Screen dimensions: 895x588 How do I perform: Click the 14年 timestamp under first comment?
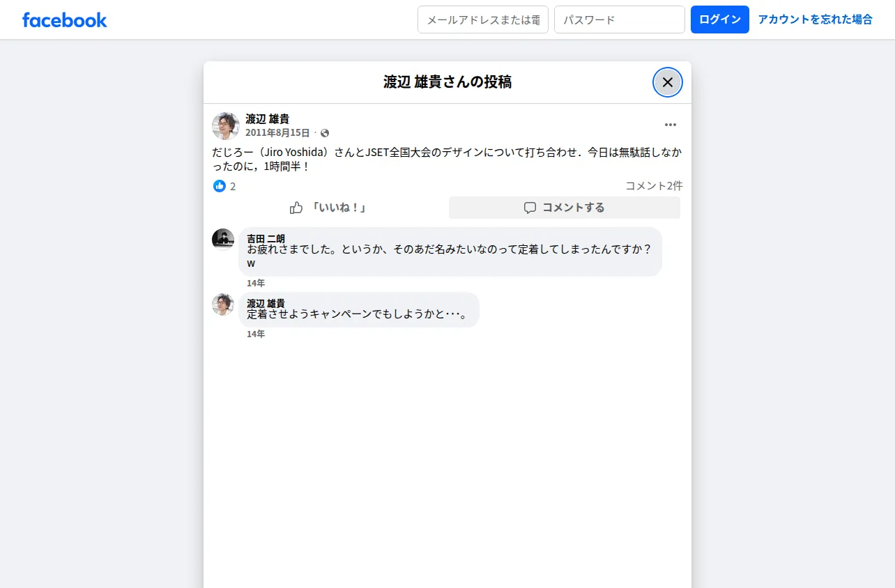pos(256,283)
